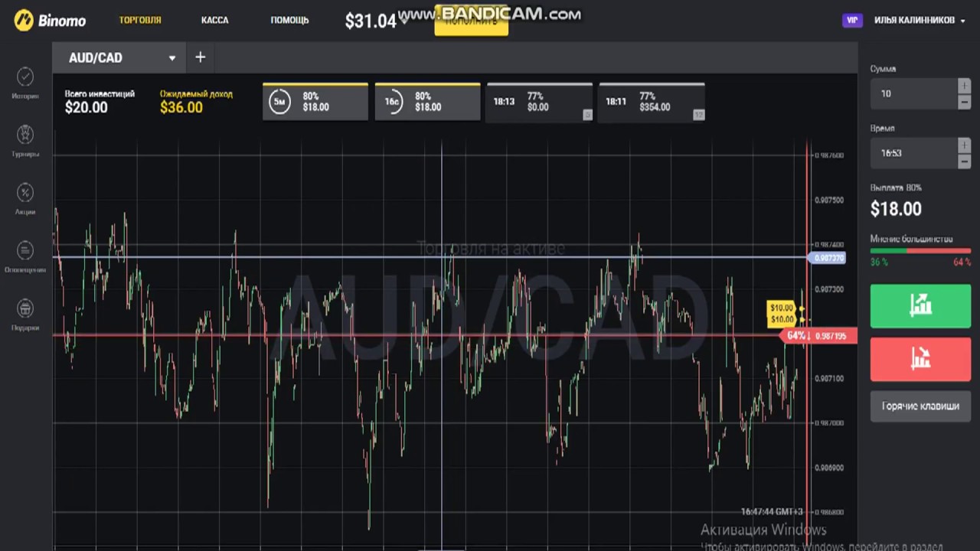The height and width of the screenshot is (551, 980).
Task: Expand the AUD/CAD asset dropdown
Action: tap(172, 58)
